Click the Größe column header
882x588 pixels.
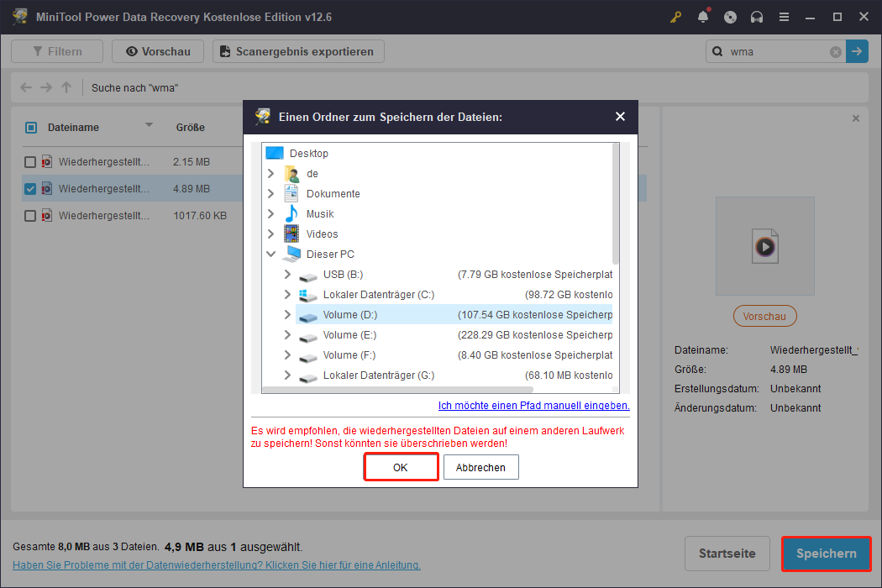[190, 128]
